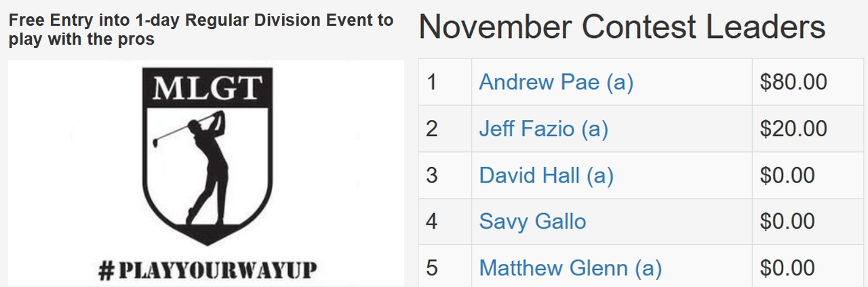Viewport: 868px width, 287px height.
Task: Click the $20.00 winnings cell
Action: 793,128
